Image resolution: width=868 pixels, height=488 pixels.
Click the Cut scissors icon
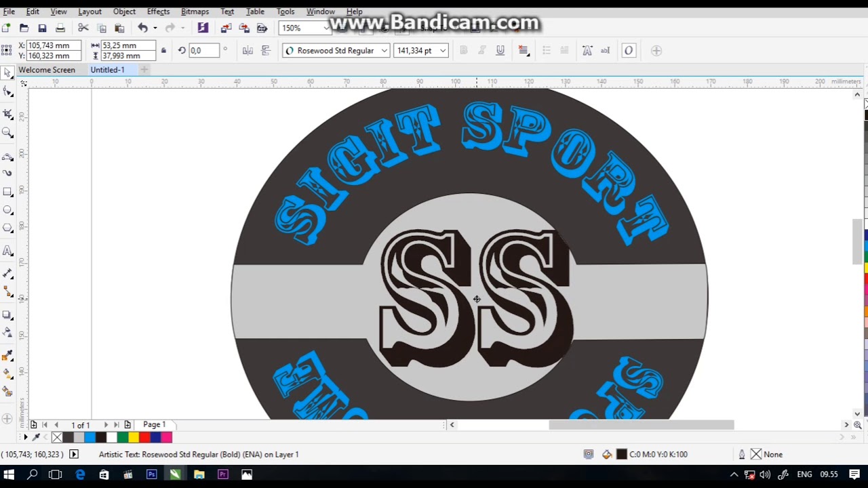(83, 28)
